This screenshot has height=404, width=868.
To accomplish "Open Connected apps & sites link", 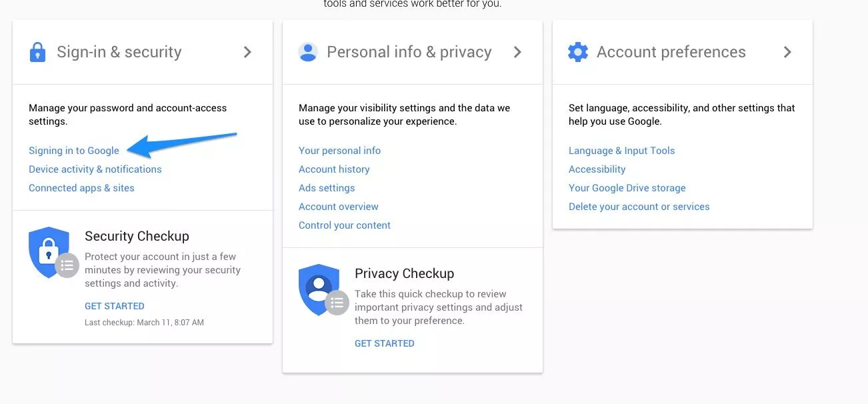I will [81, 188].
